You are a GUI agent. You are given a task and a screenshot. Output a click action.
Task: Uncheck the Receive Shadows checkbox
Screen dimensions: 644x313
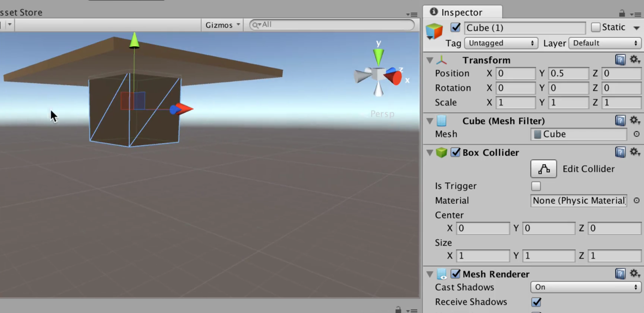[x=536, y=302]
